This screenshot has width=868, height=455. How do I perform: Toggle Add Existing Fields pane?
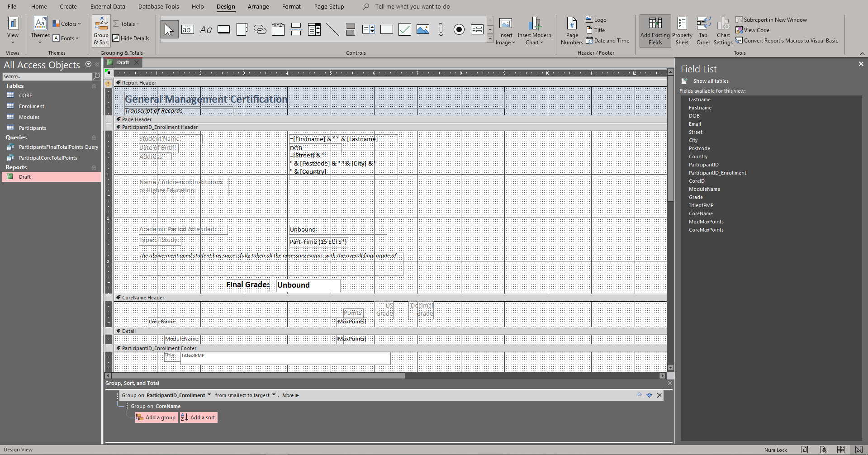pyautogui.click(x=655, y=31)
